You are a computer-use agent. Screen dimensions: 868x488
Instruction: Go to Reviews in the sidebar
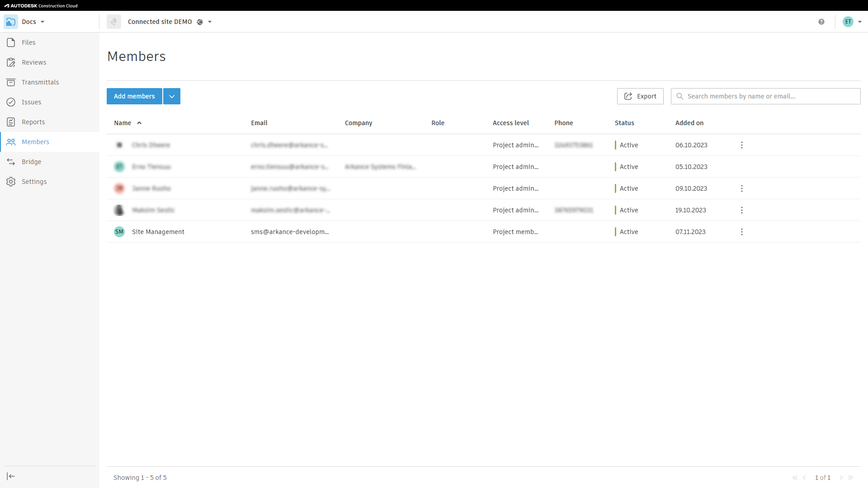[x=34, y=62]
